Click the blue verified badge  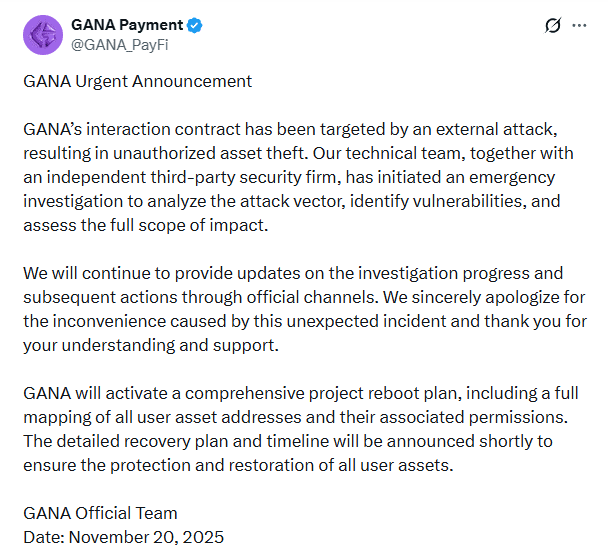coord(197,25)
